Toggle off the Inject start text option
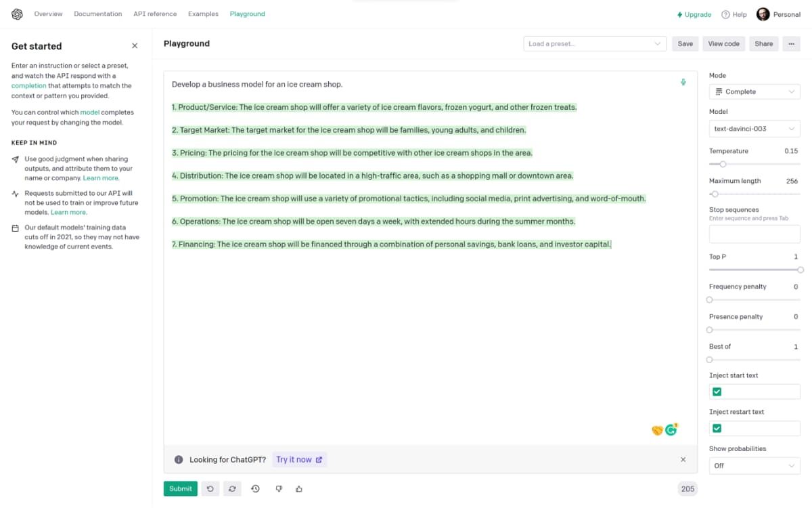The height and width of the screenshot is (508, 812). point(717,391)
